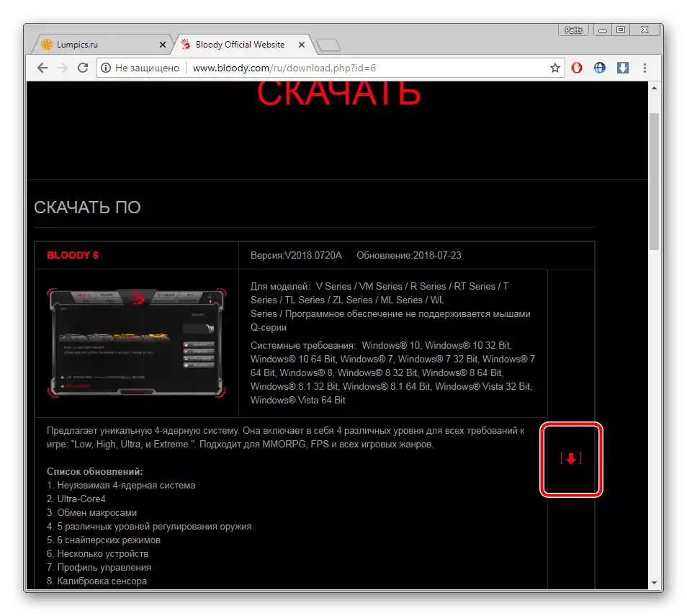Screen dimensions: 687x616
Task: Click list item 'Калибровка сенсора'
Action: point(102,581)
